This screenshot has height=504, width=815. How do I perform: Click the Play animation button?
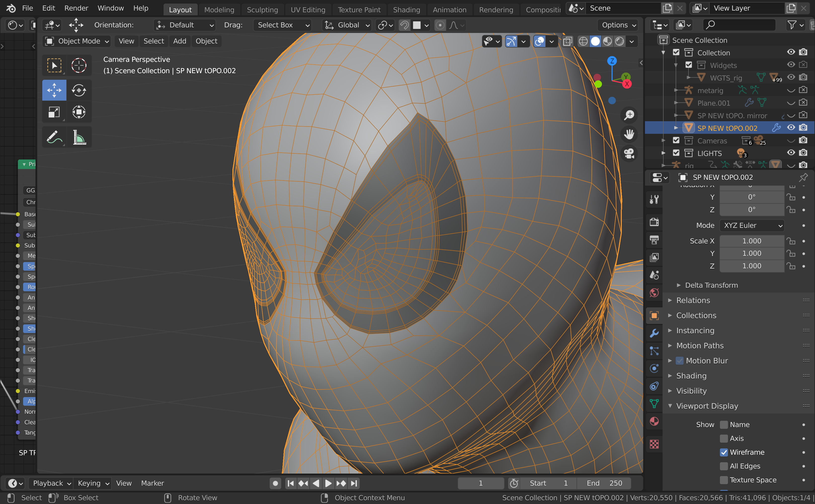[x=328, y=483]
